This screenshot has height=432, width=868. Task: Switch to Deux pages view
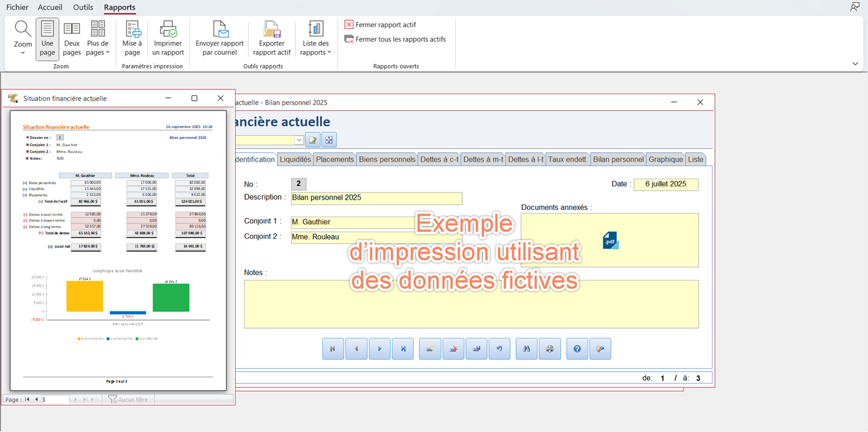[x=72, y=39]
